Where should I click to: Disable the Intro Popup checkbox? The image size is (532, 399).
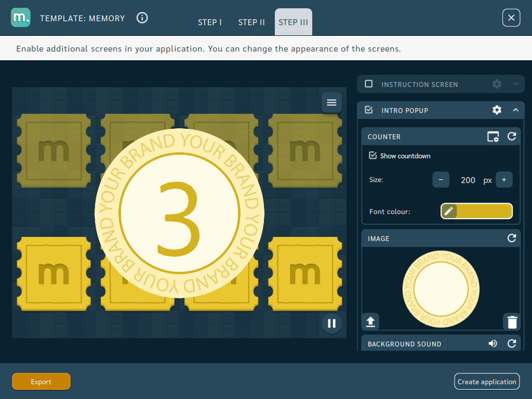pos(368,110)
